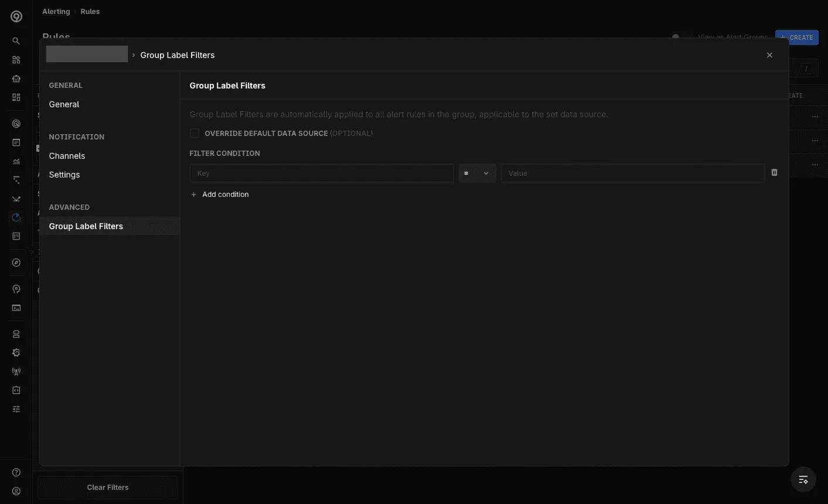Click the circular target icon in sidebar
Viewport: 828px width, 504px height.
pos(16,124)
